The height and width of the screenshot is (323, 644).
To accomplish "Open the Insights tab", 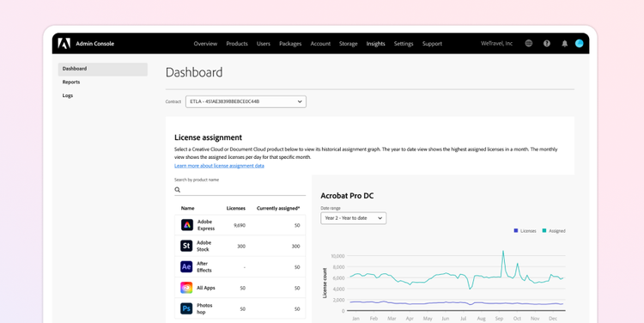I will (x=375, y=44).
